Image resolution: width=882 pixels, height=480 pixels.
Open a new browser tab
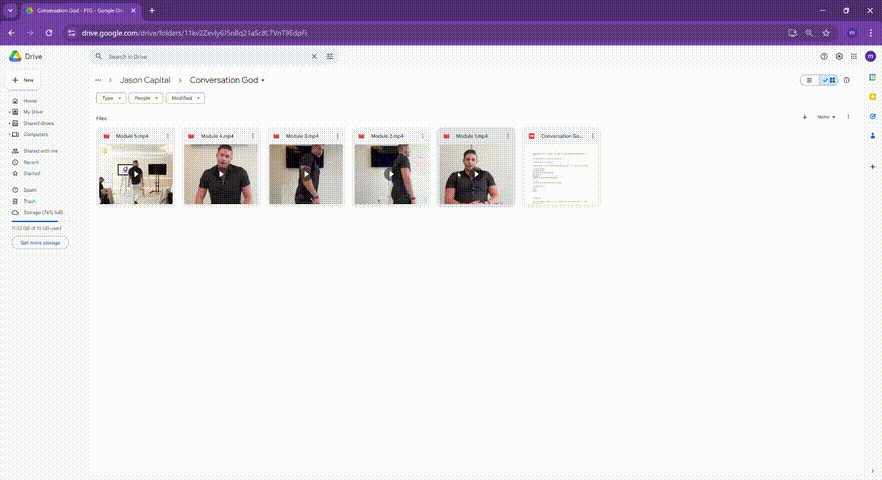click(152, 11)
